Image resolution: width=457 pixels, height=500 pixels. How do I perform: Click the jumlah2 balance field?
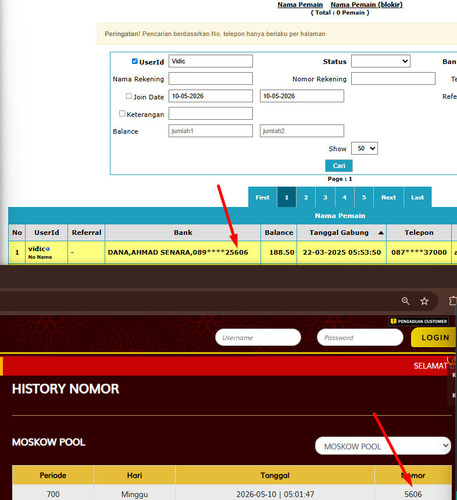tap(302, 131)
